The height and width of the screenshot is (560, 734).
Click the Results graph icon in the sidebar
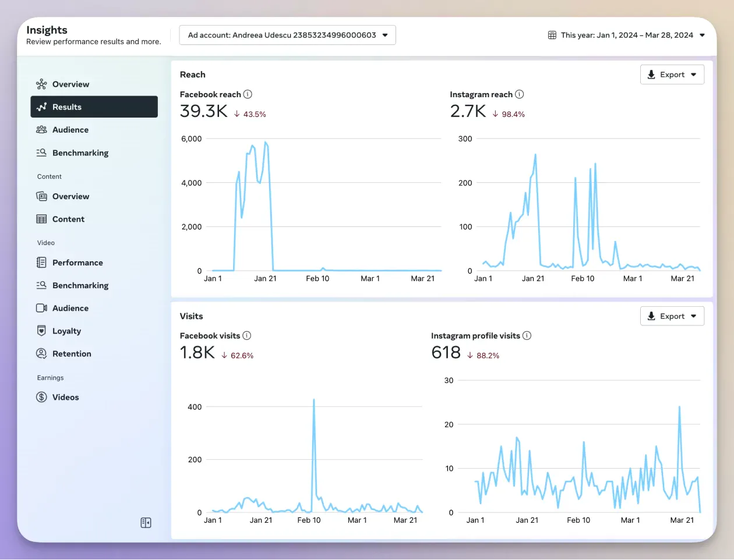(41, 107)
